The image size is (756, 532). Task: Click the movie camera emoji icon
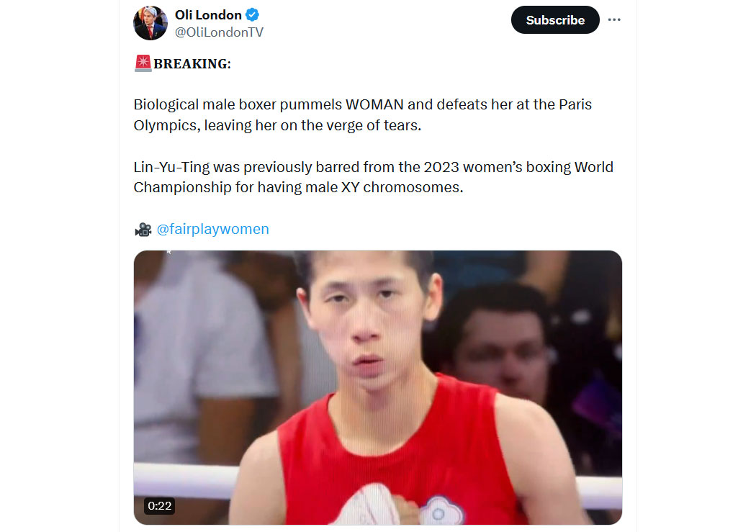143,230
